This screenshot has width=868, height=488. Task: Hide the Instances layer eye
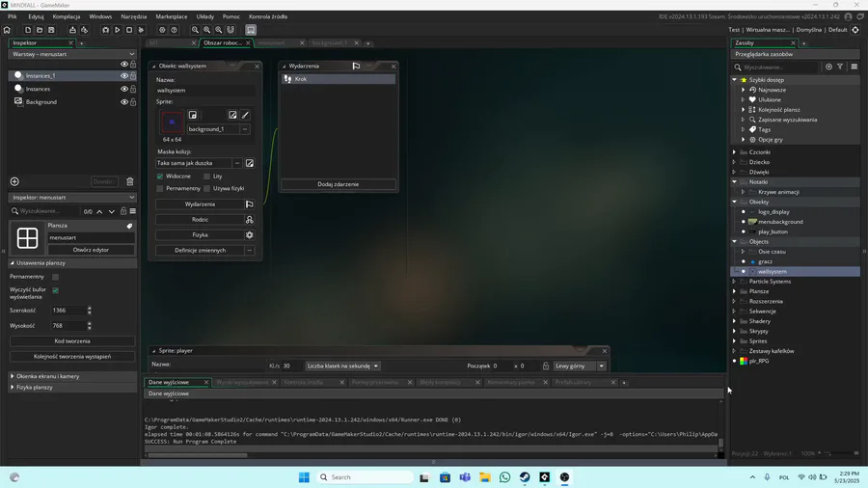click(124, 89)
